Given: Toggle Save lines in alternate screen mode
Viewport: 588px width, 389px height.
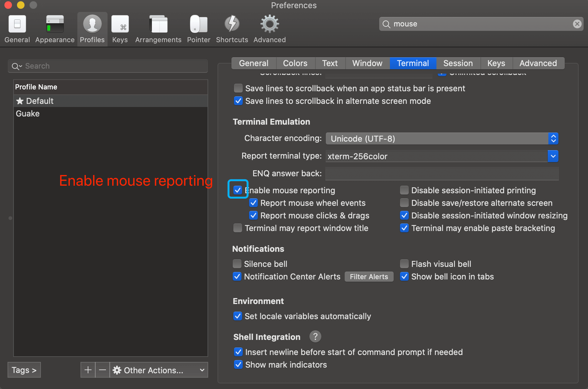Looking at the screenshot, I should click(x=238, y=101).
